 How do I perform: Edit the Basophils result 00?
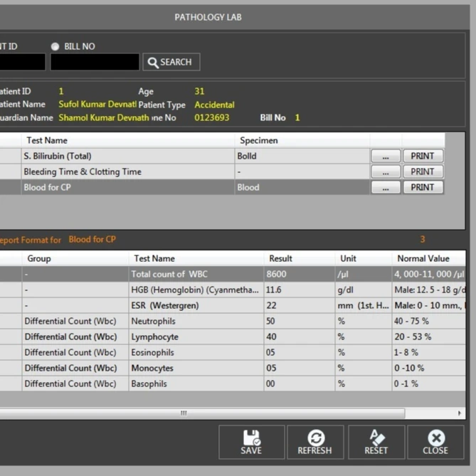click(x=300, y=384)
